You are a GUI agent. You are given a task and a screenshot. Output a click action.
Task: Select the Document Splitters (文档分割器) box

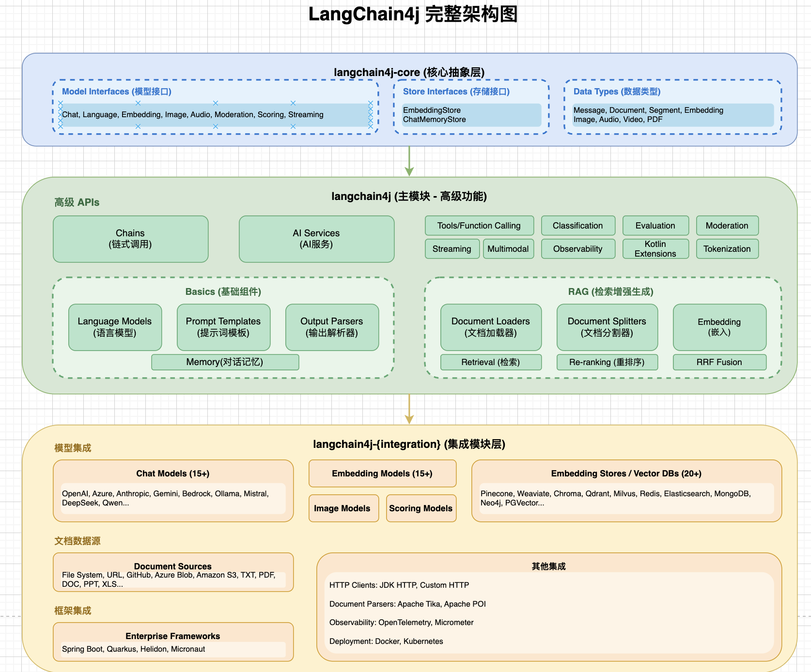(608, 327)
